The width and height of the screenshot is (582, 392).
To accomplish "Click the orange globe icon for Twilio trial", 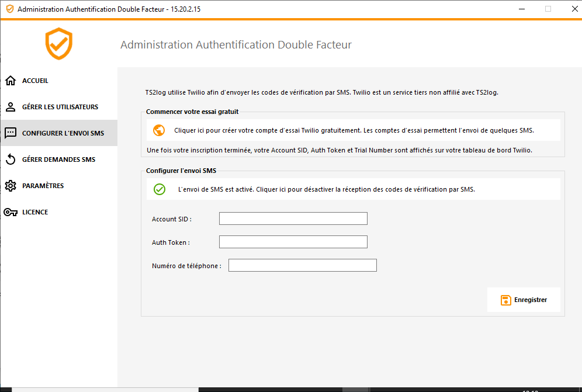I will coord(159,130).
